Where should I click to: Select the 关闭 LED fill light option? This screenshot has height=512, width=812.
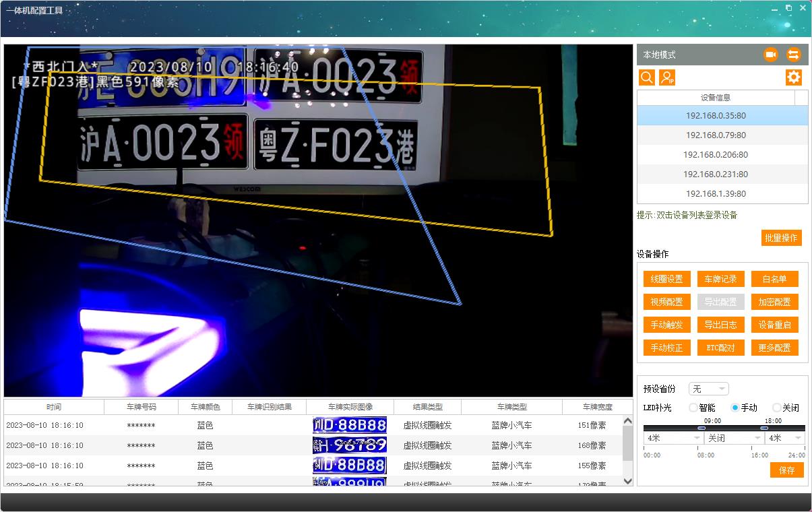(x=777, y=408)
